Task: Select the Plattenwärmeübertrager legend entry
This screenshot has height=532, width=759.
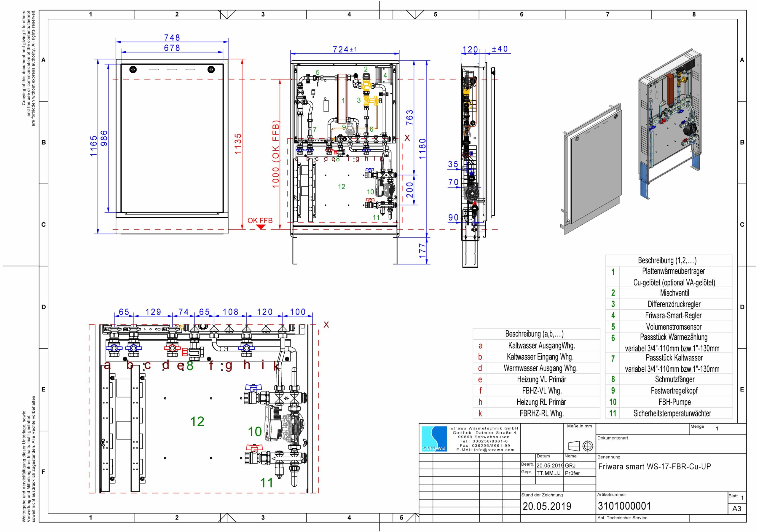Action: [669, 277]
